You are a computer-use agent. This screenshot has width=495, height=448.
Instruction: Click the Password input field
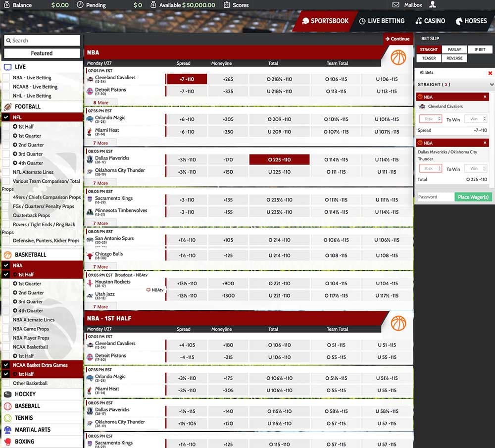click(435, 197)
